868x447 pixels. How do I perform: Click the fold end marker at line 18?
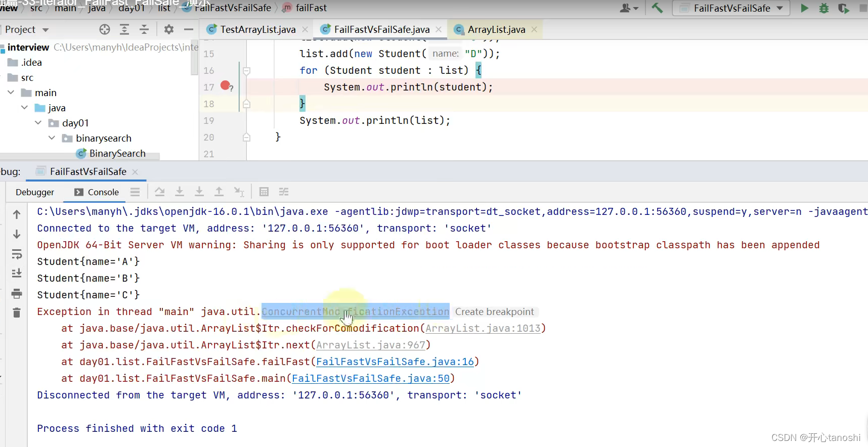point(247,104)
